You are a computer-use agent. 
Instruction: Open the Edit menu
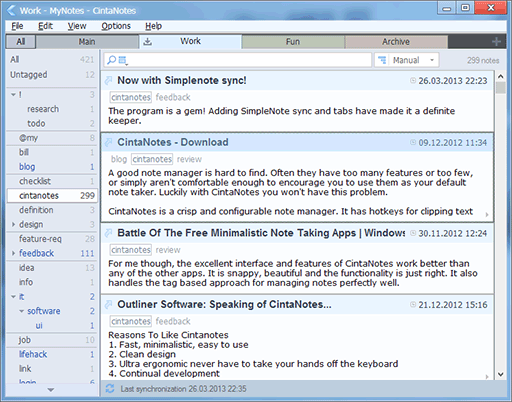point(45,26)
